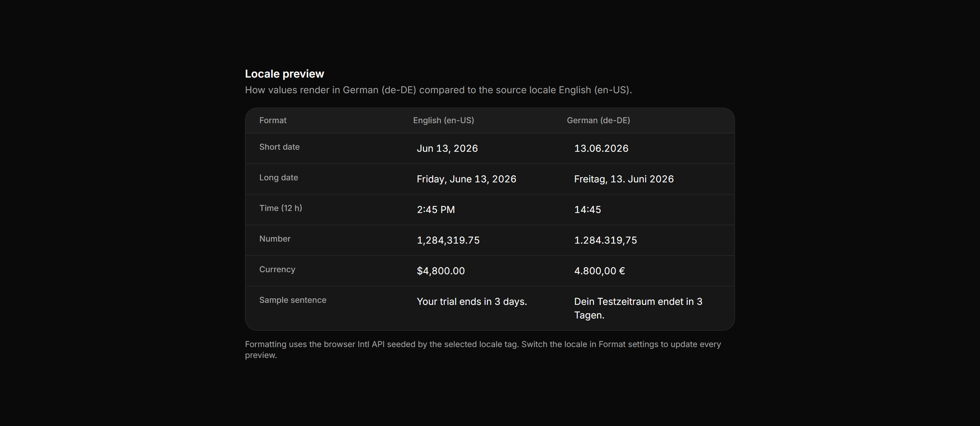Click 'Your trial ends in 3 days.'
The image size is (980, 426).
tap(472, 301)
